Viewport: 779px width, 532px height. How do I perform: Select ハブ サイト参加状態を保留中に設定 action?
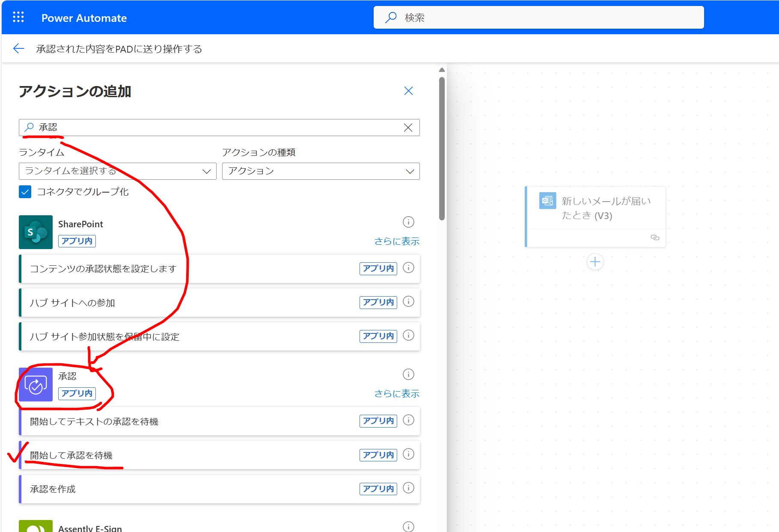coord(220,336)
